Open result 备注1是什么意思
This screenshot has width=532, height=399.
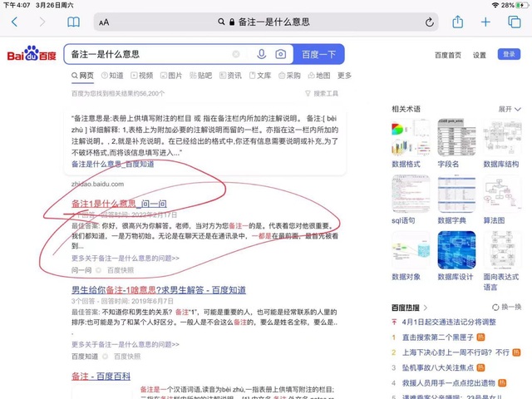click(103, 204)
